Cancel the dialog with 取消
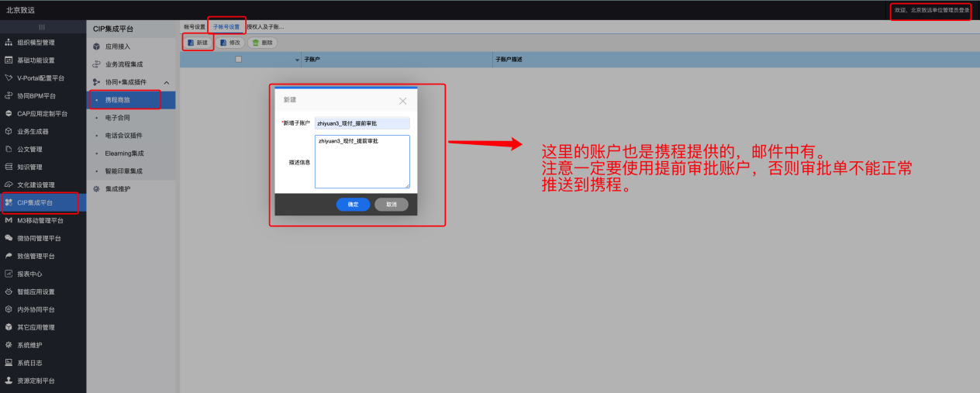Screen dimensions: 980x393 [x=392, y=205]
